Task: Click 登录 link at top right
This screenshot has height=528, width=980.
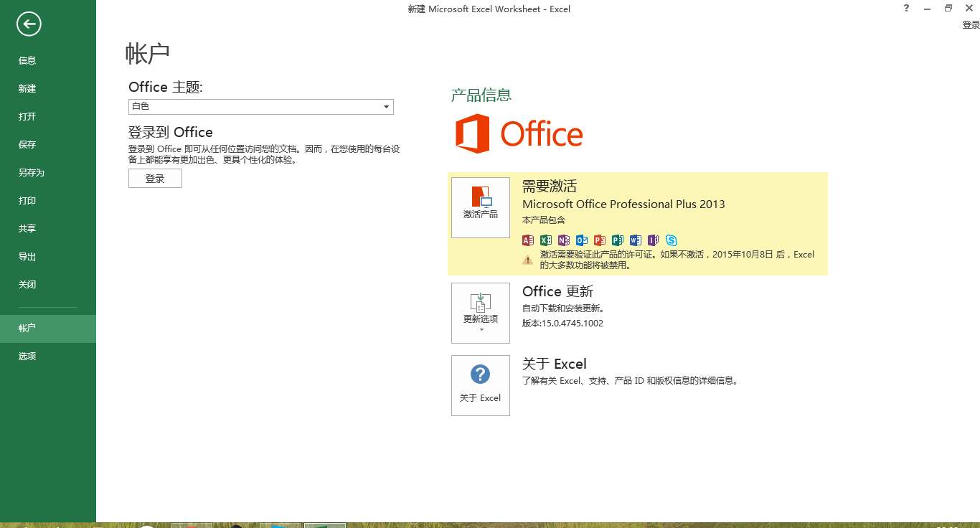Action: (971, 25)
